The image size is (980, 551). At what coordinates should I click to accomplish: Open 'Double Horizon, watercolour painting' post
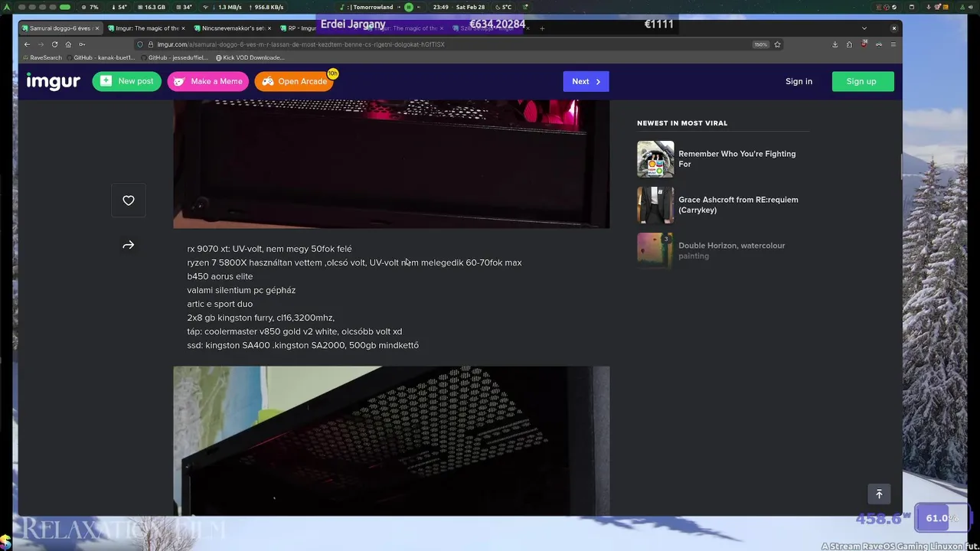(x=731, y=250)
